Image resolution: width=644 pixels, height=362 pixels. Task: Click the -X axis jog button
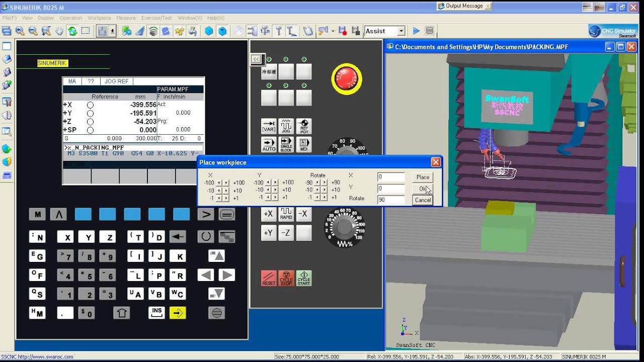pos(304,214)
